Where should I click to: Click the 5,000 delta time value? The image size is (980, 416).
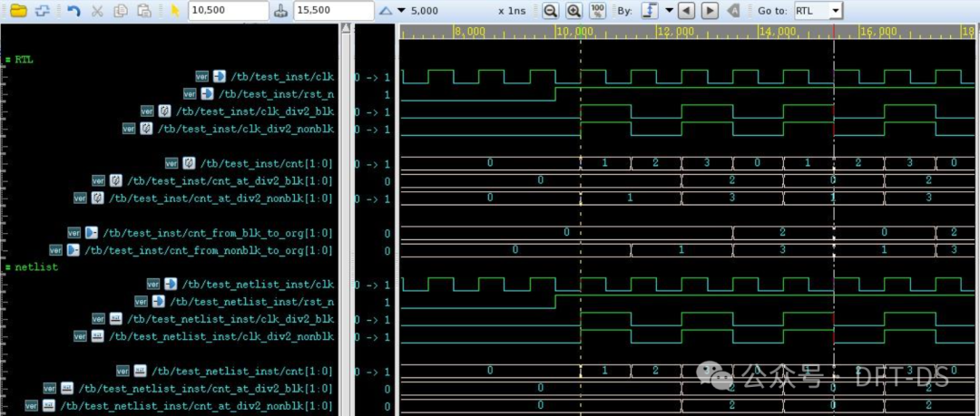pyautogui.click(x=426, y=11)
